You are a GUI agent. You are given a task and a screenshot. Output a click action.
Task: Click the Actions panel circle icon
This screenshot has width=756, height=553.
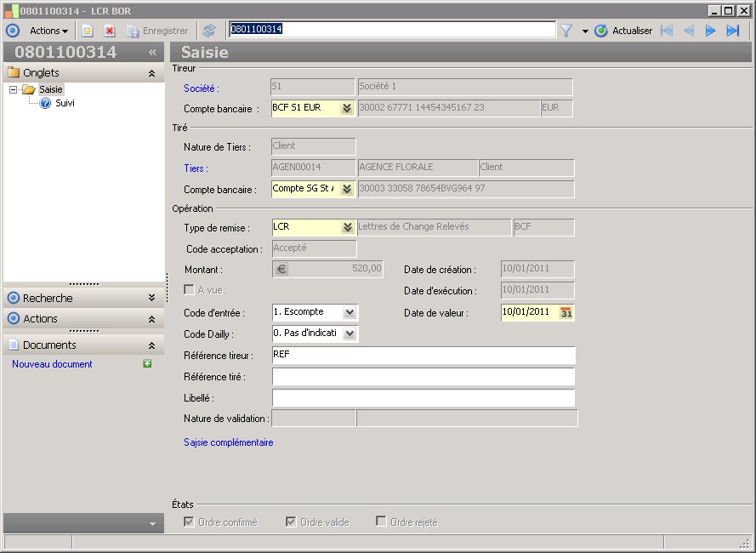(x=14, y=318)
